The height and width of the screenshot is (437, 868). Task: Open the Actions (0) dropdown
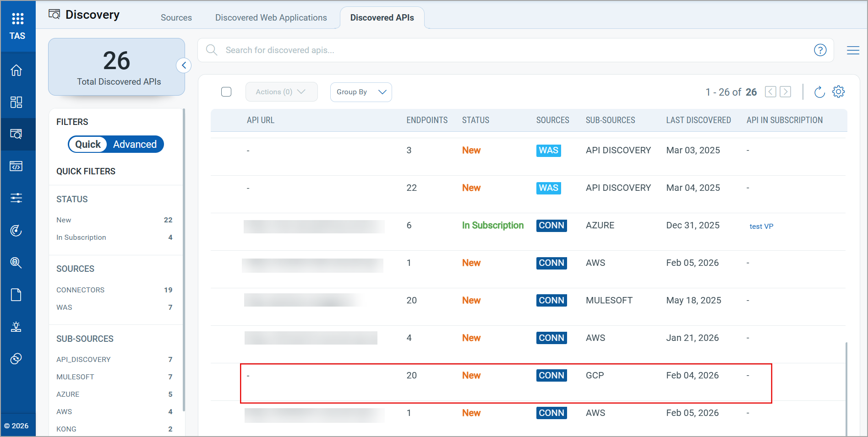[281, 92]
